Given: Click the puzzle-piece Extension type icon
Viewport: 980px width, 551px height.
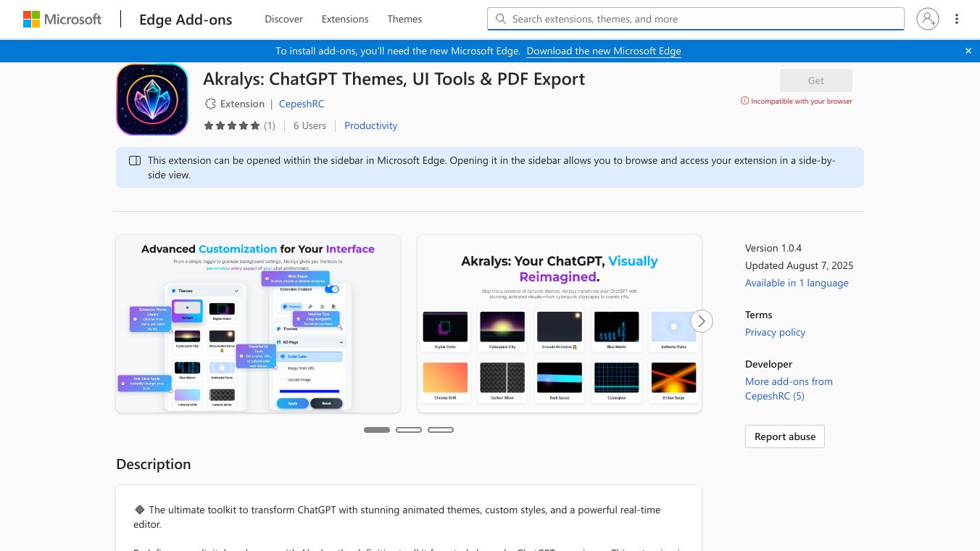Looking at the screenshot, I should tap(210, 104).
